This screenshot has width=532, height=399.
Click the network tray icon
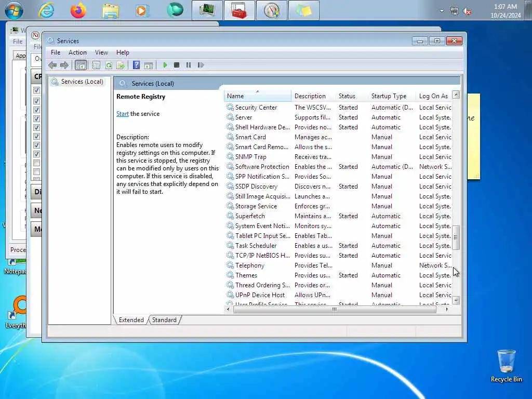[x=454, y=11]
